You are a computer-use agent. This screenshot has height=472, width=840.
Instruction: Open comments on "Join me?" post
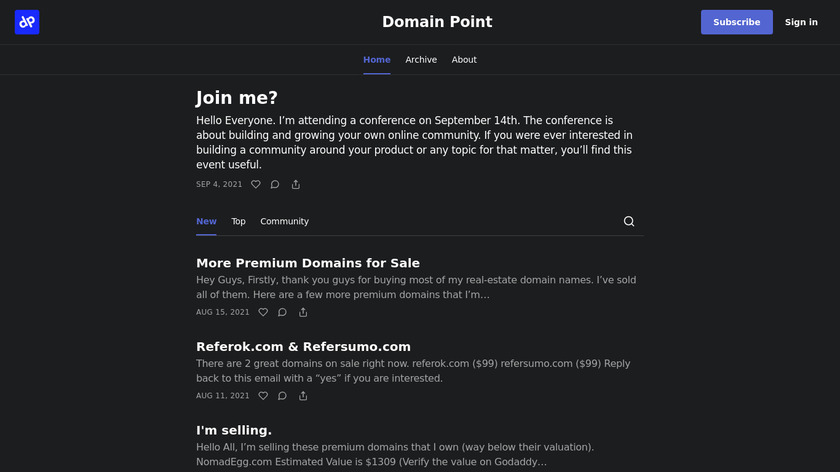coord(275,184)
